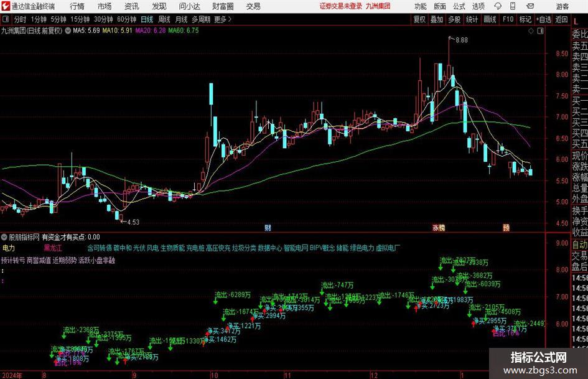Screen dimensions: 588x379
Task: Click the 游客 user label
Action: (x=562, y=6)
